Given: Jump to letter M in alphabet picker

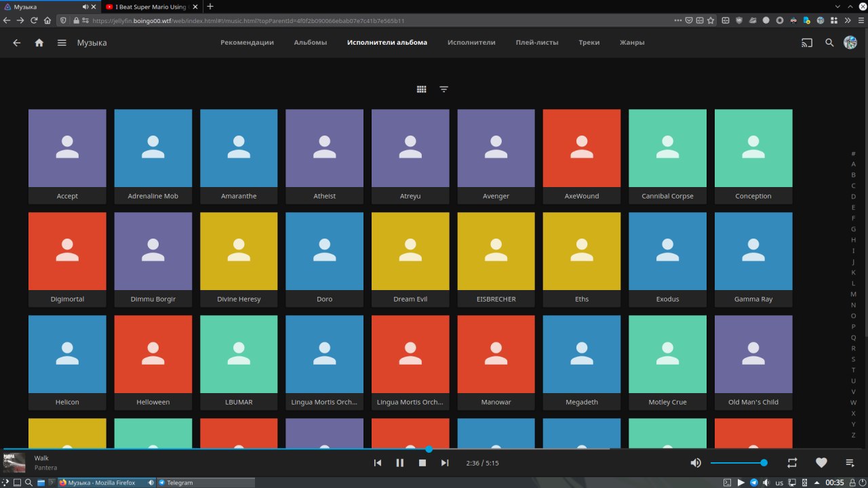Looking at the screenshot, I should click(x=853, y=294).
